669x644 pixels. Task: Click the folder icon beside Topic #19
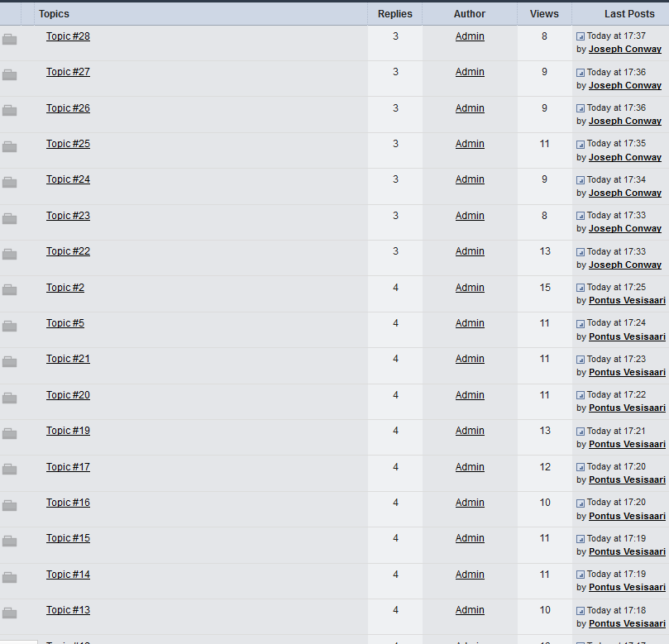tap(9, 434)
